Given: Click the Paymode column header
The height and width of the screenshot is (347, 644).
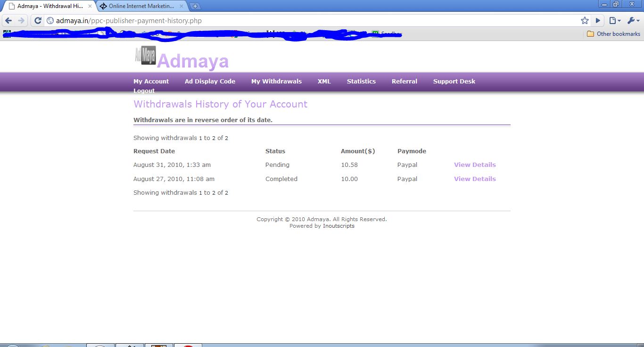Looking at the screenshot, I should tap(412, 151).
